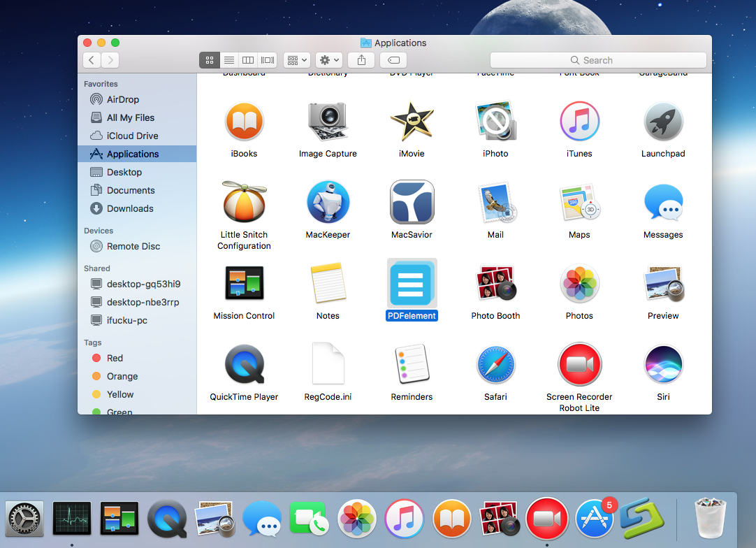Launch Screen Recorder Robot Lite
The width and height of the screenshot is (756, 548).
[x=579, y=364]
